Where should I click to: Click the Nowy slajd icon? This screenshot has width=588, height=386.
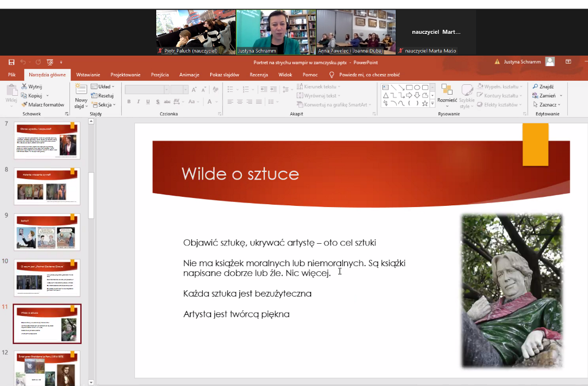81,89
